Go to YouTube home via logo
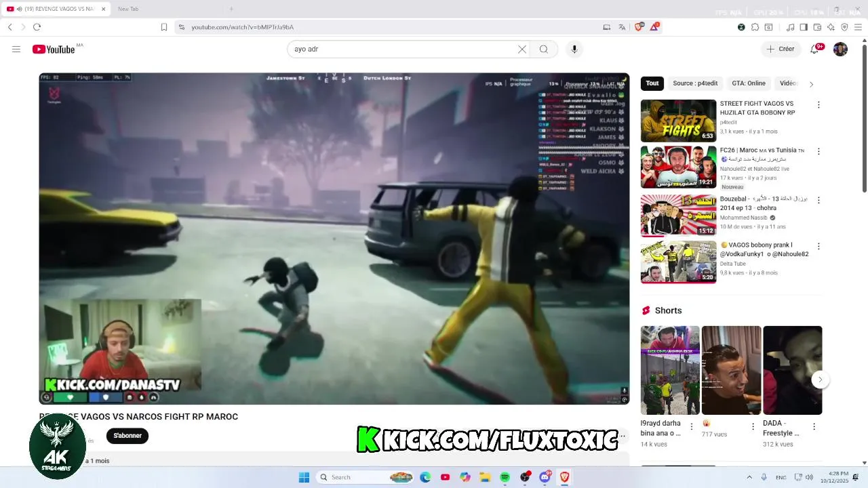Screen dimensions: 868x488 pyautogui.click(x=54, y=49)
